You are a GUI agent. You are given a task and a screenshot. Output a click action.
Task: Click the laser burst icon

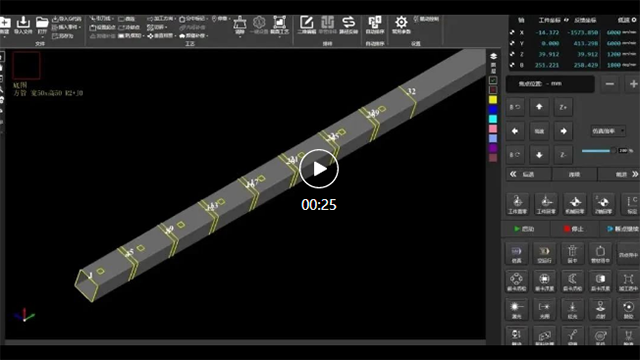[x=516, y=309]
